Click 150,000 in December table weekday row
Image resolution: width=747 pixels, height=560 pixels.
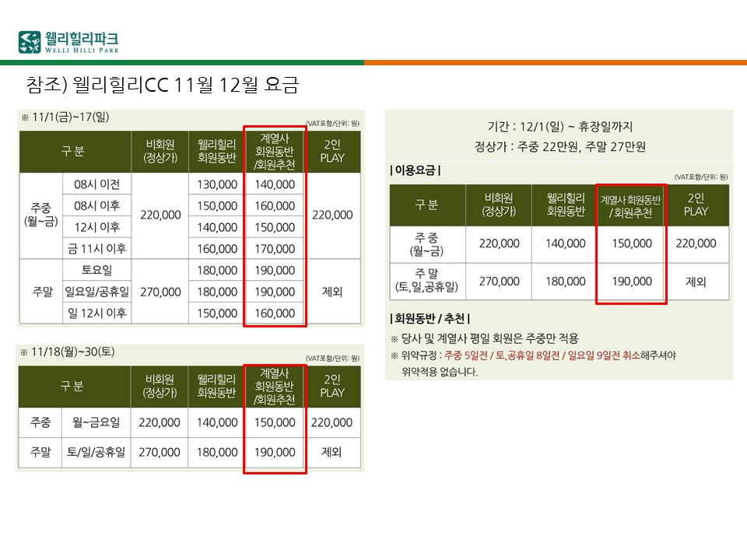coord(632,243)
